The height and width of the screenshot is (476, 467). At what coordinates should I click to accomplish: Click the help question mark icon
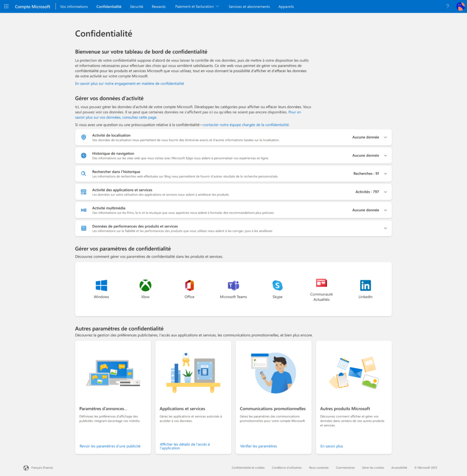point(447,7)
